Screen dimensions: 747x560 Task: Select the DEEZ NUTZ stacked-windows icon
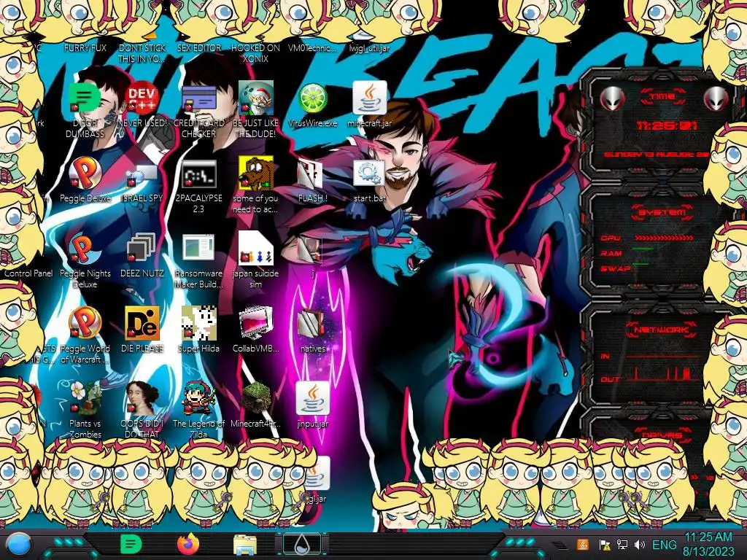142,249
